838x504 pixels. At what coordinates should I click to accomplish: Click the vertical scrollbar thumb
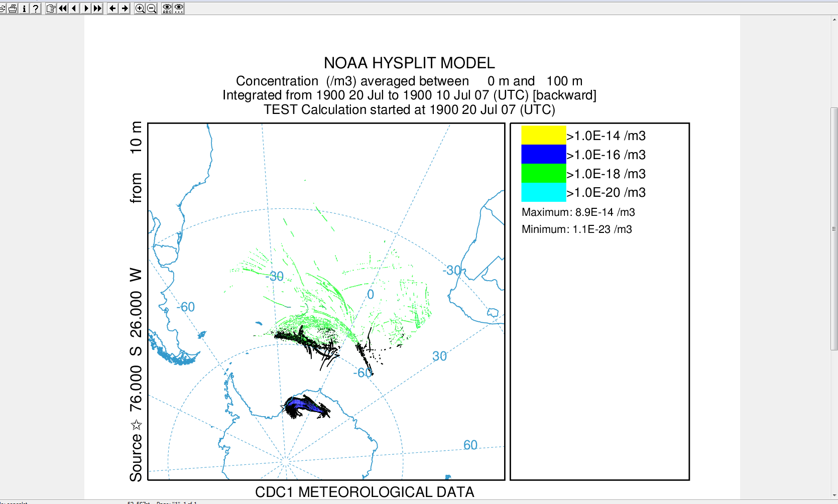834,228
